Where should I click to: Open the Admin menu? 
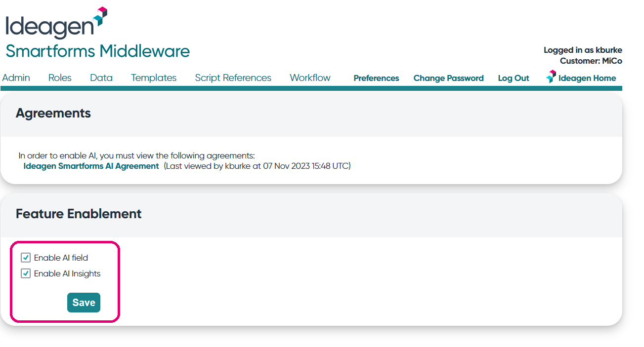pos(16,77)
